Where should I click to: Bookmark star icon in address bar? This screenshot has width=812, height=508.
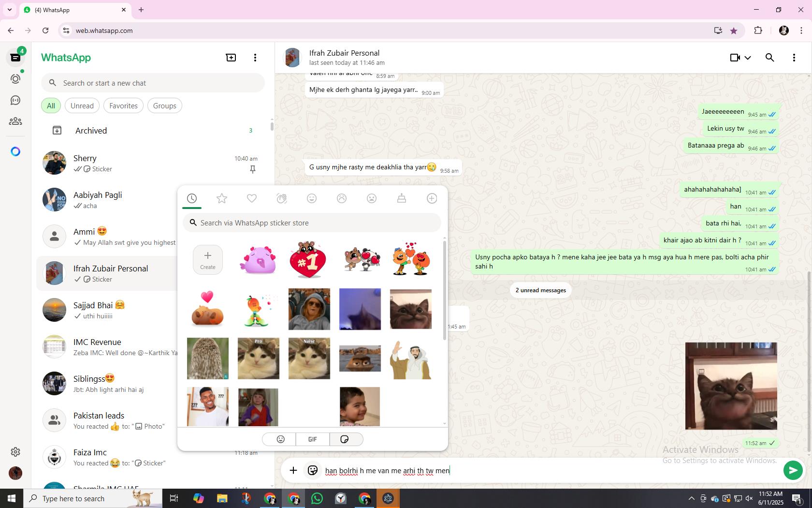pyautogui.click(x=734, y=30)
